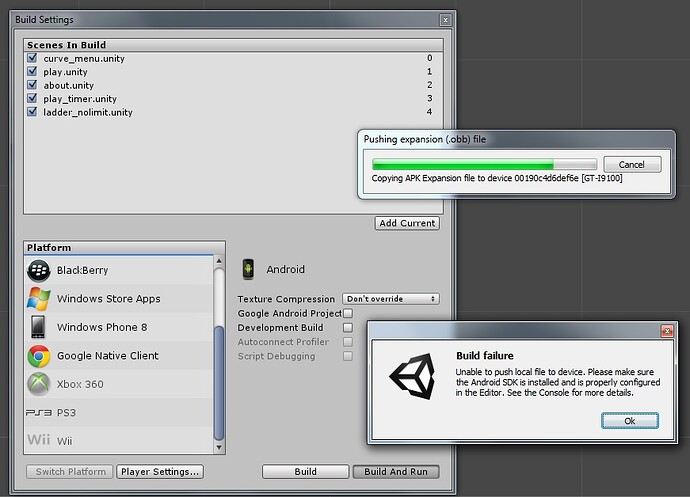Select play.unity scene name
The image size is (690, 497).
click(x=65, y=72)
